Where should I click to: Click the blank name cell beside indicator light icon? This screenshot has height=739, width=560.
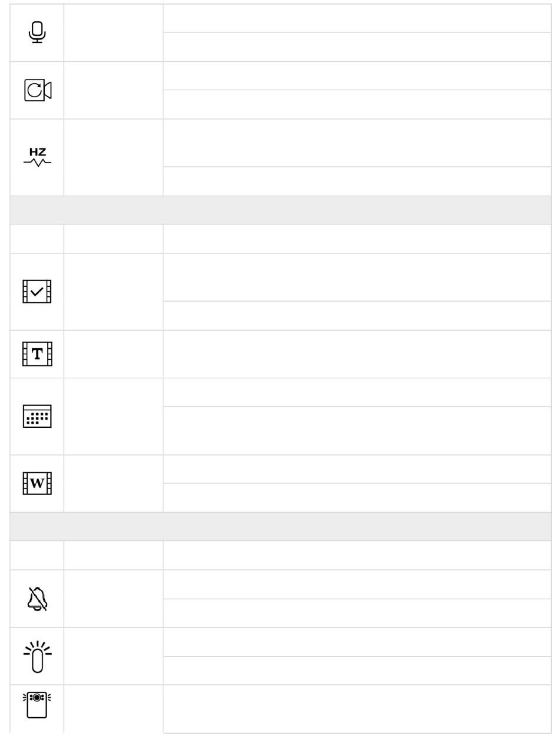click(x=113, y=656)
